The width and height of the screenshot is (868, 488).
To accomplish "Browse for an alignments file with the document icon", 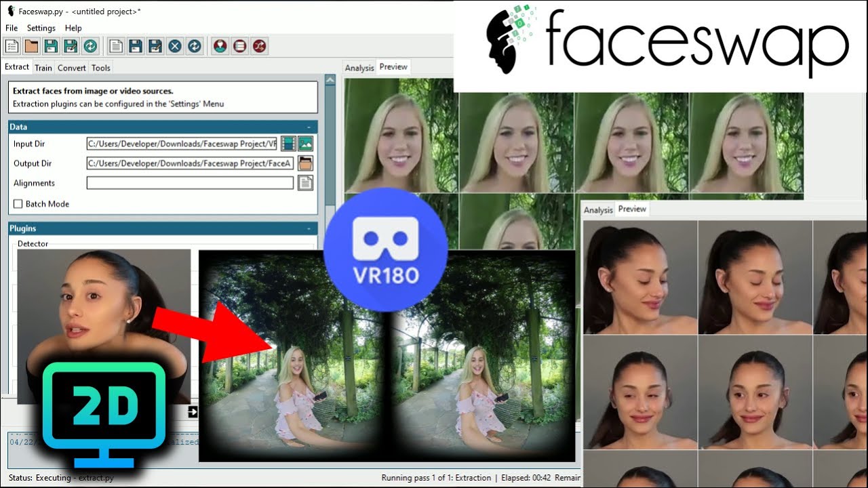I will [305, 183].
